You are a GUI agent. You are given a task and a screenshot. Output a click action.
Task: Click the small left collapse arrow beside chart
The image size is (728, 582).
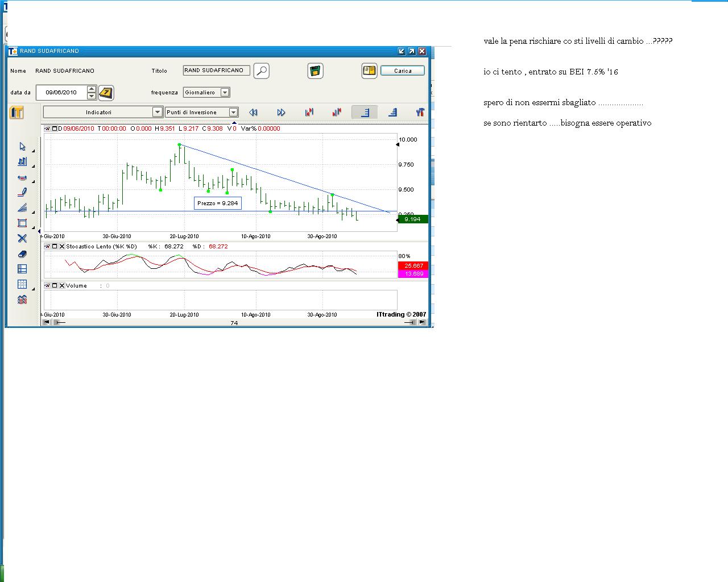click(x=39, y=231)
